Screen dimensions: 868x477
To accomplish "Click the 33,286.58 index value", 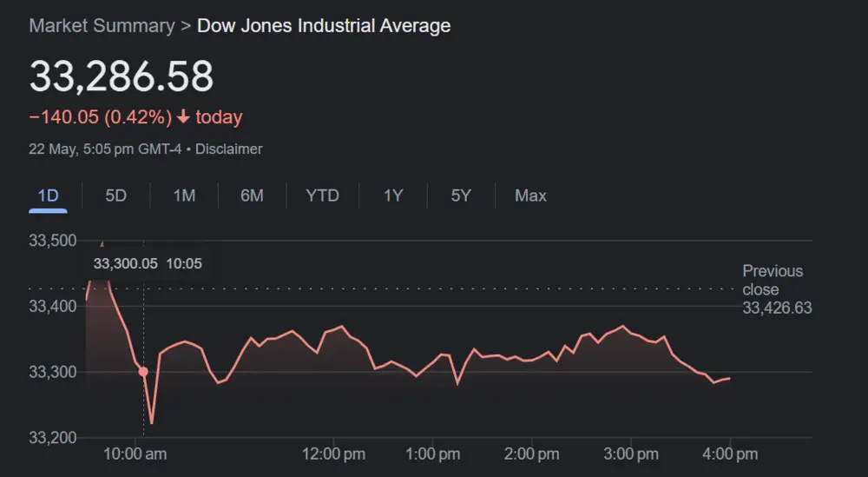I will [x=122, y=76].
